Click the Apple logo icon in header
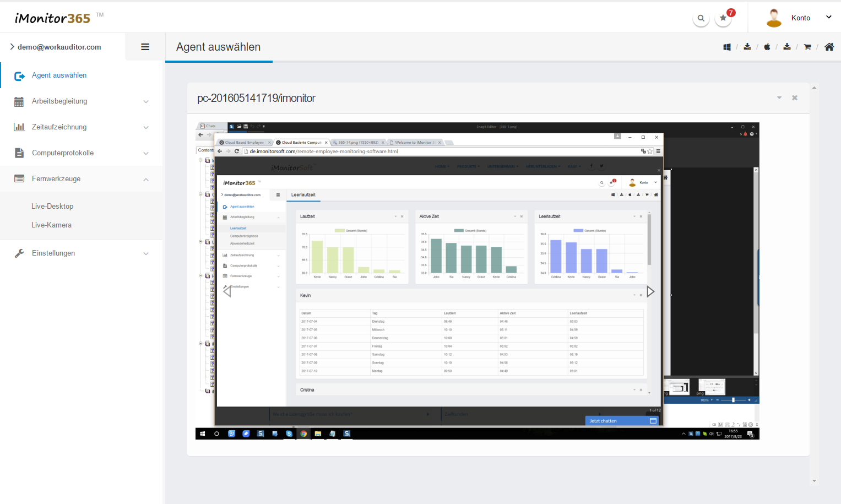841x504 pixels. click(x=767, y=47)
